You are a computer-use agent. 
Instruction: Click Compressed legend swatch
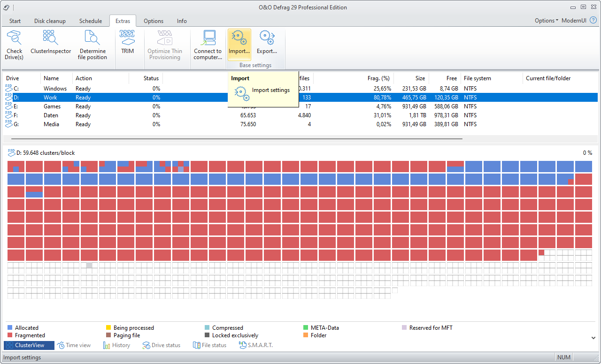click(x=207, y=328)
